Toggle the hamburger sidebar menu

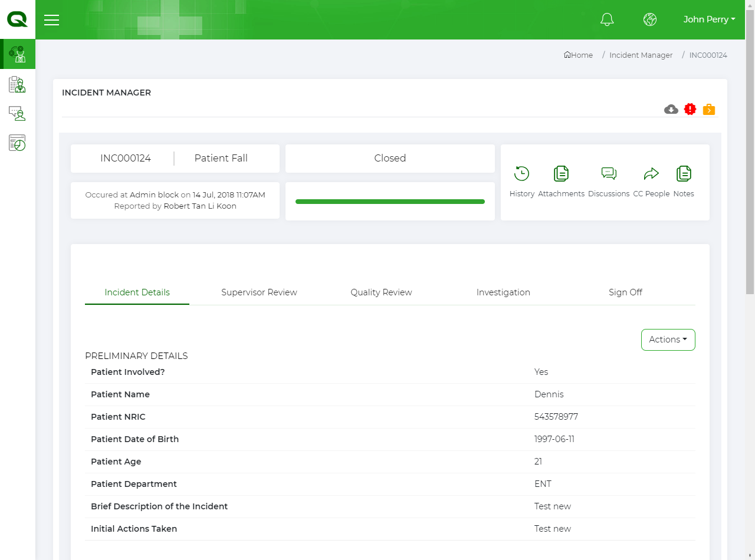(52, 20)
